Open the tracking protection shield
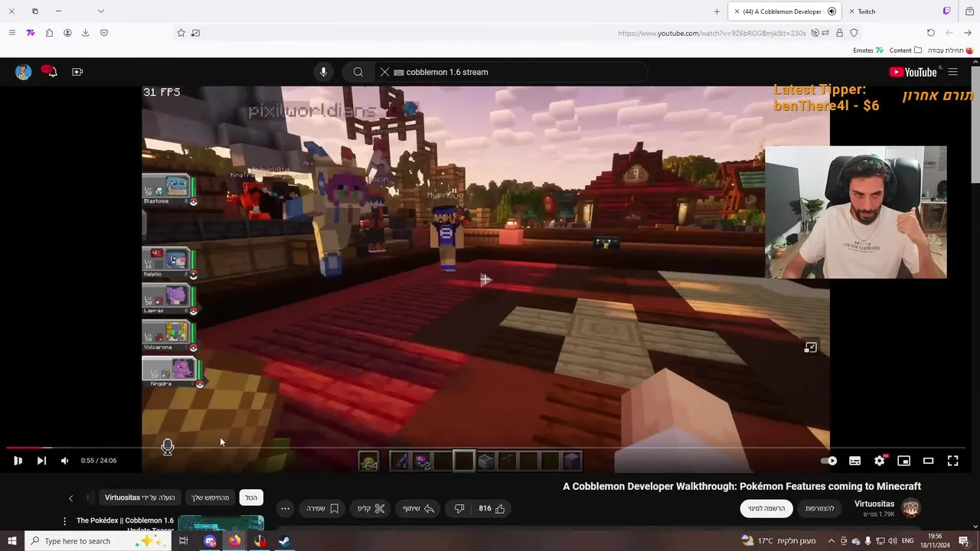Screen dimensions: 980x551 [854, 33]
